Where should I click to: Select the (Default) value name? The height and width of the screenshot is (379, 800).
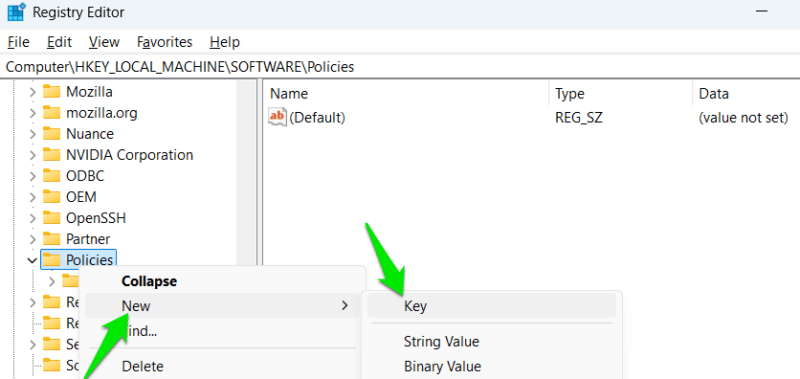point(317,118)
